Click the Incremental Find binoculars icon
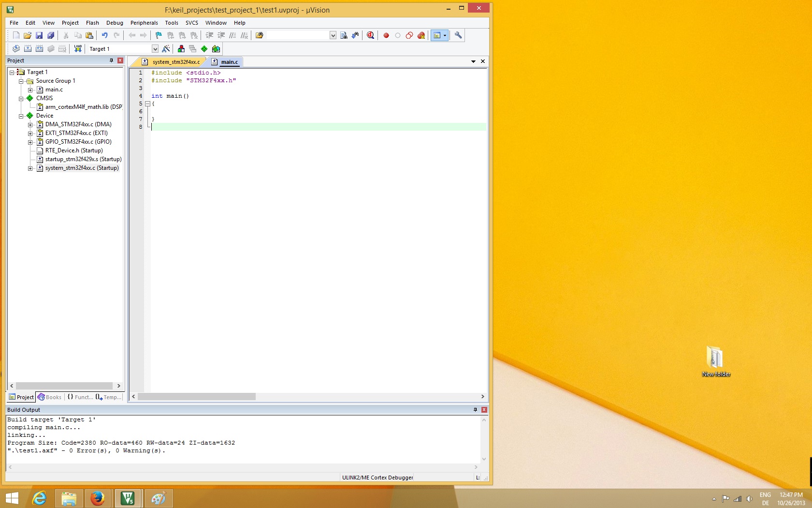The image size is (812, 508). coord(355,35)
